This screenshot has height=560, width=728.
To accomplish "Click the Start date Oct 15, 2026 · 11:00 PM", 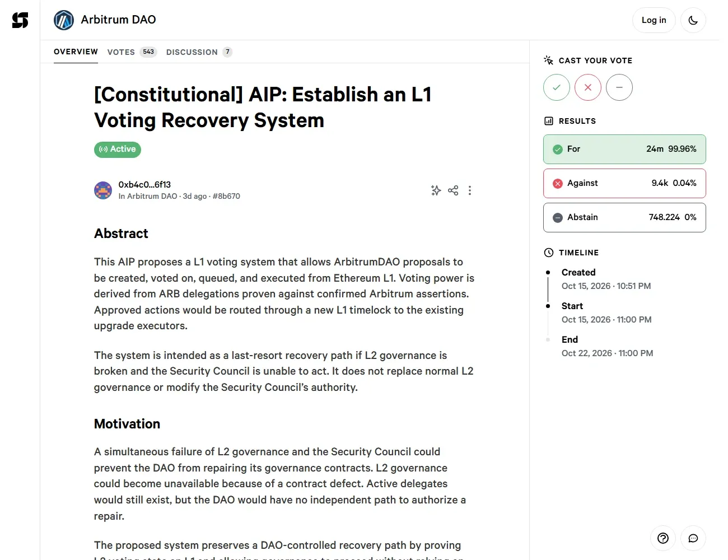I will click(x=606, y=320).
